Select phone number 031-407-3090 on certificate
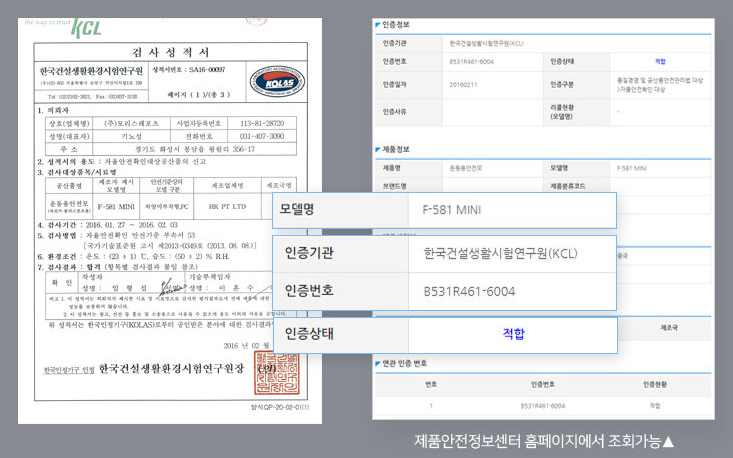Screen dimensions: 733x458 pyautogui.click(x=262, y=136)
